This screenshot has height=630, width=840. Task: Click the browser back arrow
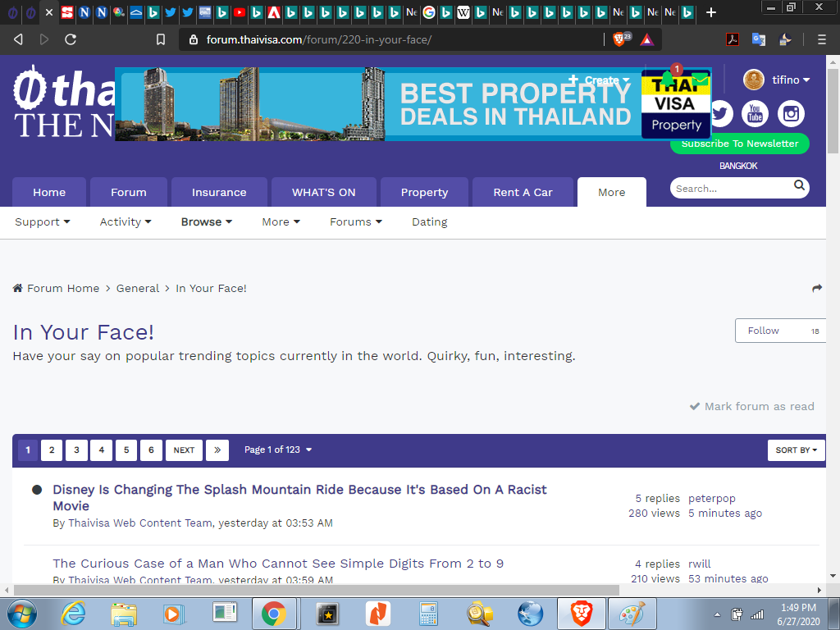(18, 39)
